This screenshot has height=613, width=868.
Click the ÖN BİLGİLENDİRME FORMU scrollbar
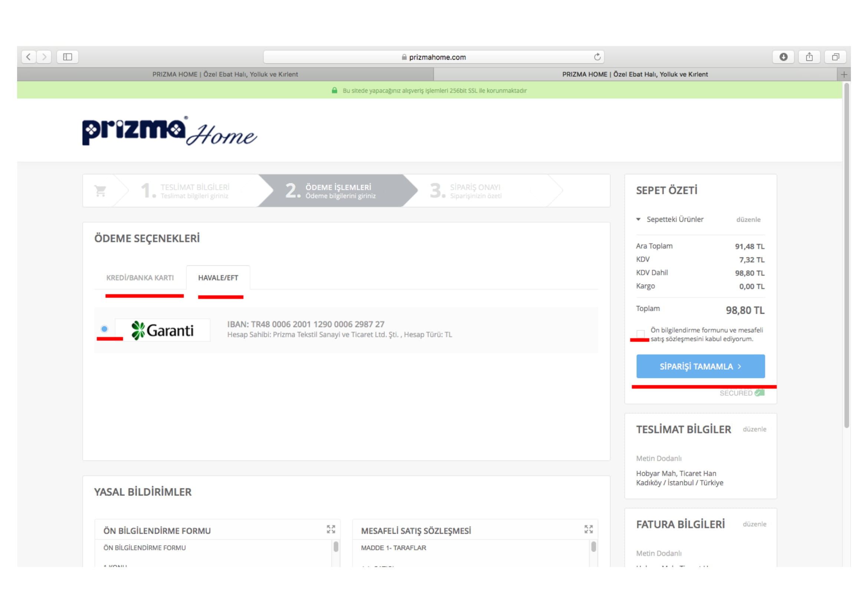[336, 547]
